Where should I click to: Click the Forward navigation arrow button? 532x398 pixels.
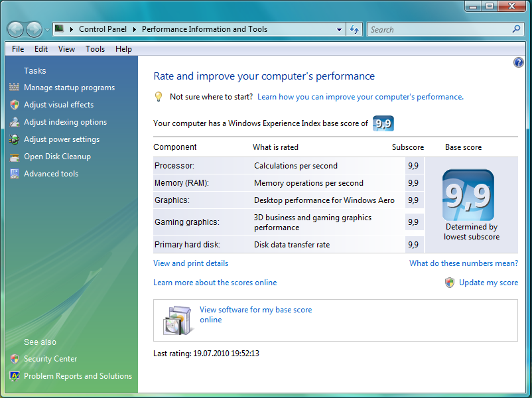[x=34, y=30]
